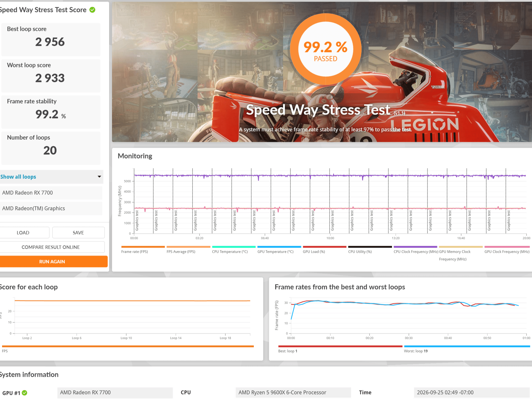Click the Score for each loop heading
Image resolution: width=532 pixels, height=399 pixels.
tap(29, 287)
